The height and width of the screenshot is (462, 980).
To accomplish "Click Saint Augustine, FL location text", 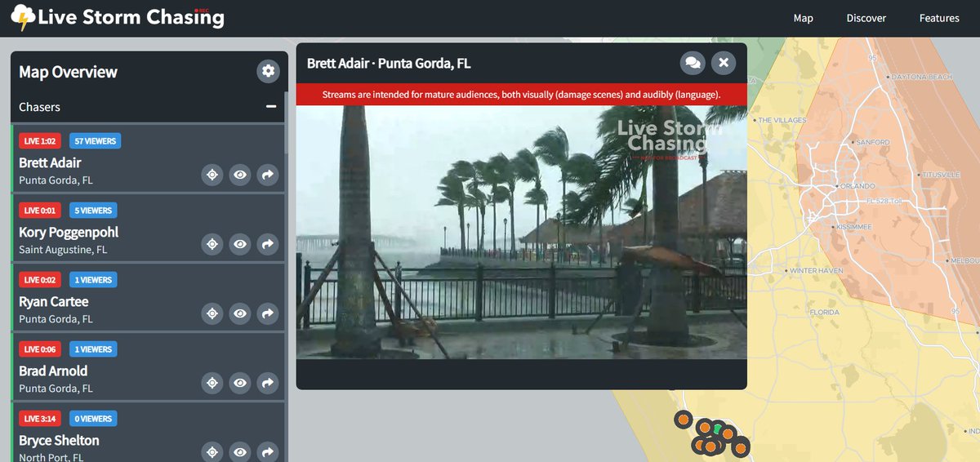I will (63, 250).
